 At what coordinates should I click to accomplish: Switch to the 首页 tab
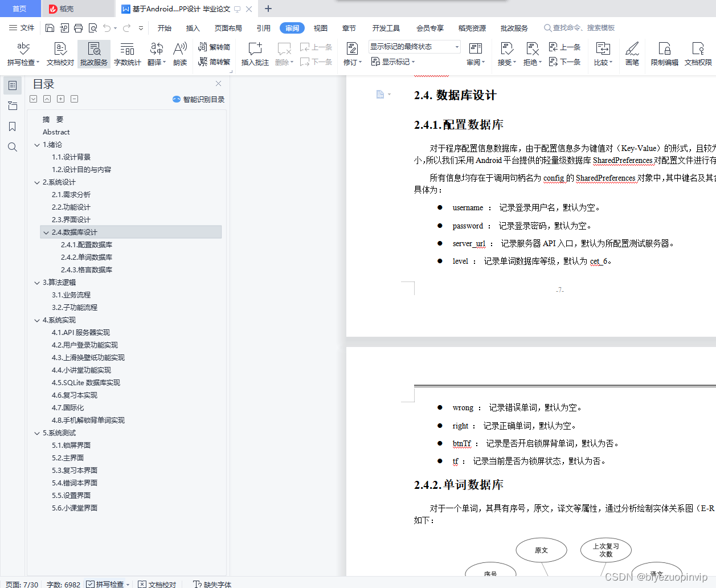20,9
